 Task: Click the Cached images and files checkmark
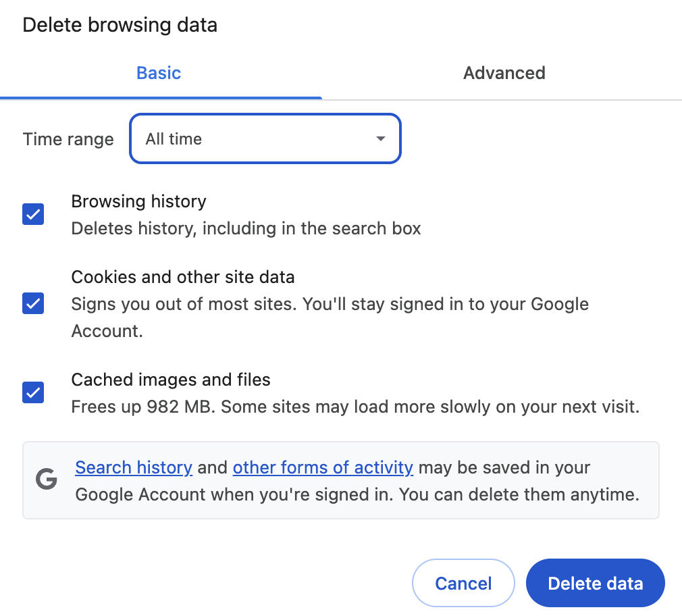(32, 392)
